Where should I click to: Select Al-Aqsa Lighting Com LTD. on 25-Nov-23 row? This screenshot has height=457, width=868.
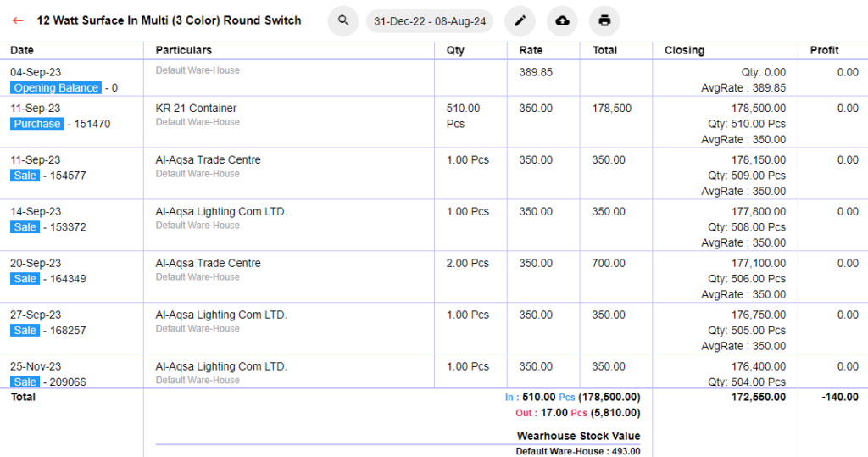coord(221,365)
